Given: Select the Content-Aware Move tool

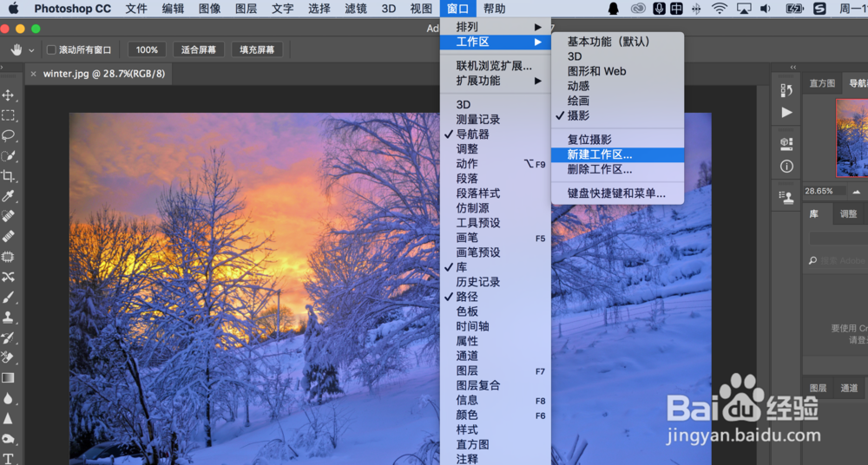Looking at the screenshot, I should coord(8,277).
